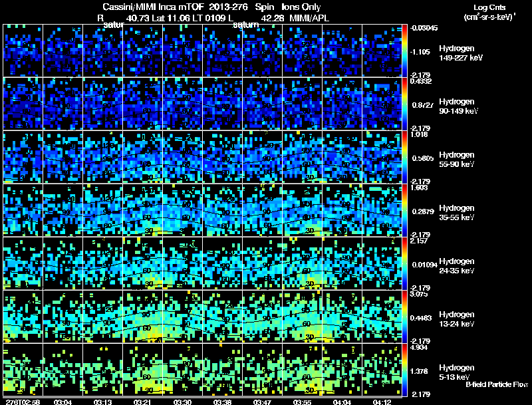This screenshot has height=405, width=532.
Task: Open the 03:13 panel in Hydrogen 149-227 keV row
Action: 102,51
